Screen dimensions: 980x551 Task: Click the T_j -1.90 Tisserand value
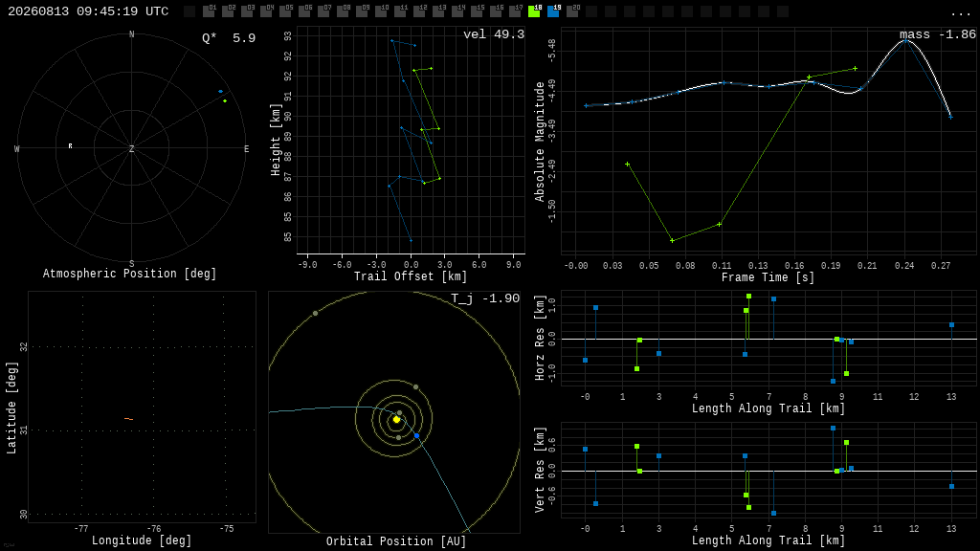(485, 298)
